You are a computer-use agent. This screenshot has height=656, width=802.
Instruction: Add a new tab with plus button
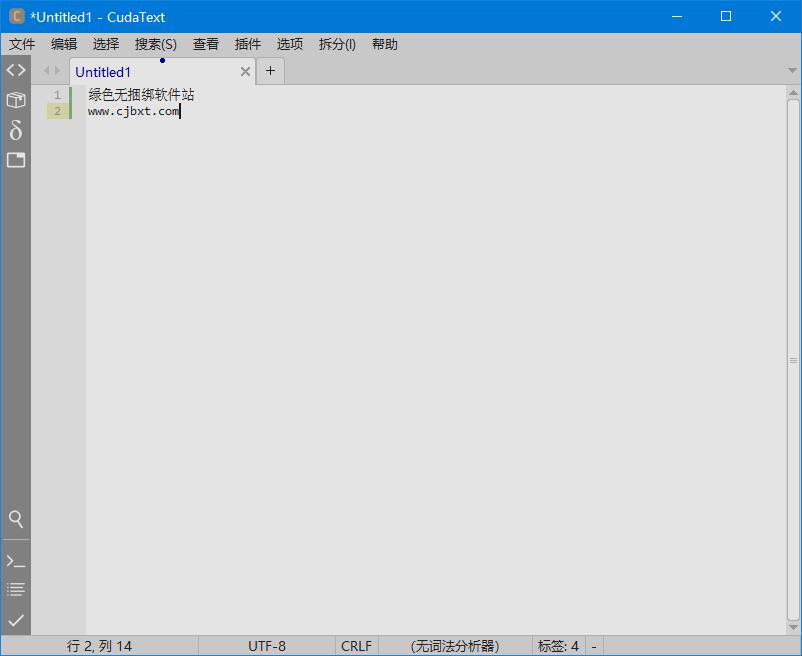tap(271, 71)
